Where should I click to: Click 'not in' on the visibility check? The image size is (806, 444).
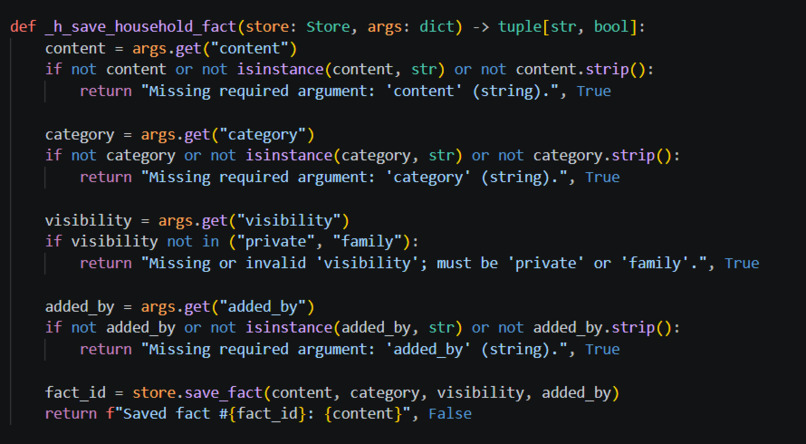tap(193, 242)
